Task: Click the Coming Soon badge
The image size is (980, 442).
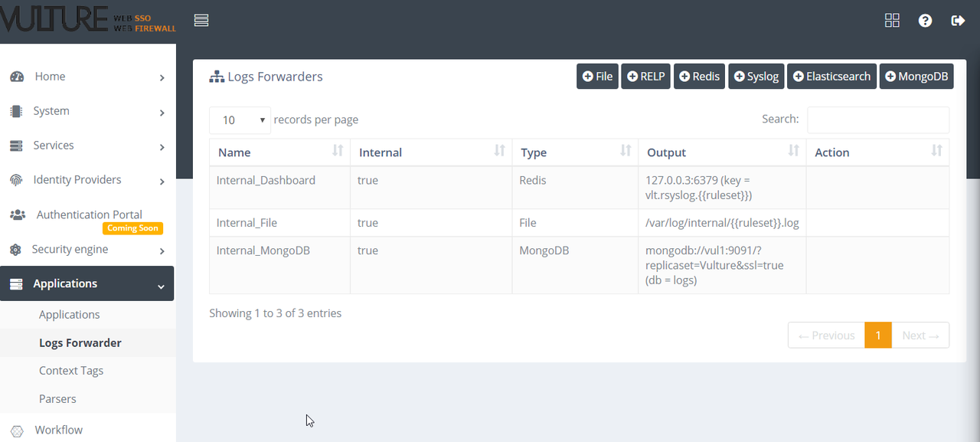Action: [x=132, y=228]
